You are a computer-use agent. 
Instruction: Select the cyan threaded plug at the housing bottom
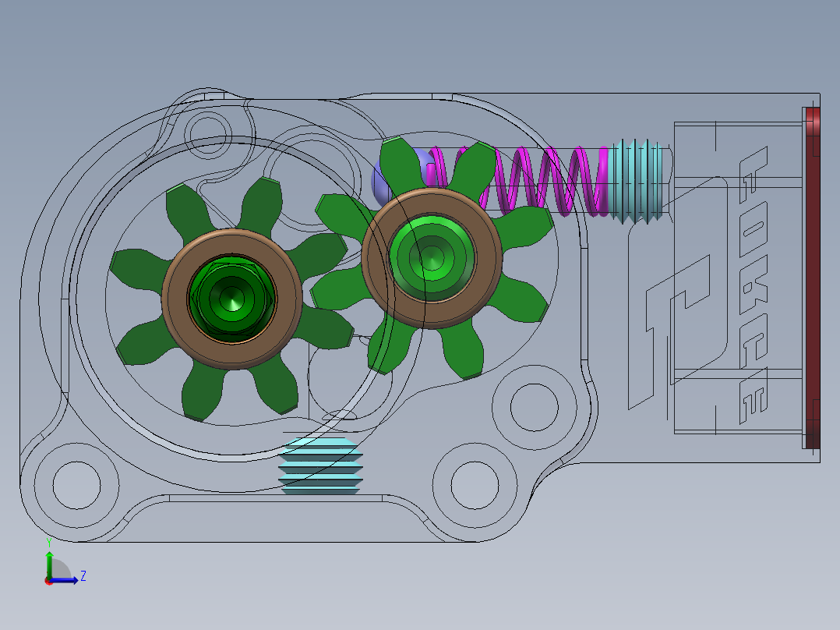tap(320, 465)
